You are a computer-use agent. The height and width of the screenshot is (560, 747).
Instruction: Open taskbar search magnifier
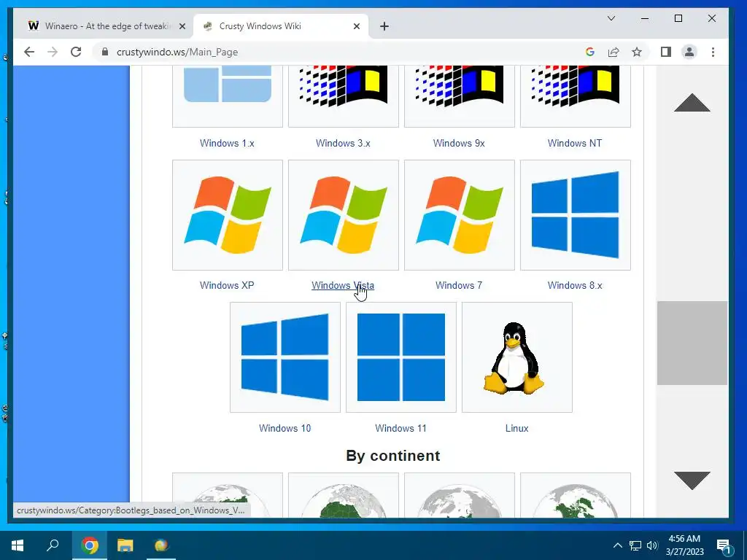tap(53, 545)
